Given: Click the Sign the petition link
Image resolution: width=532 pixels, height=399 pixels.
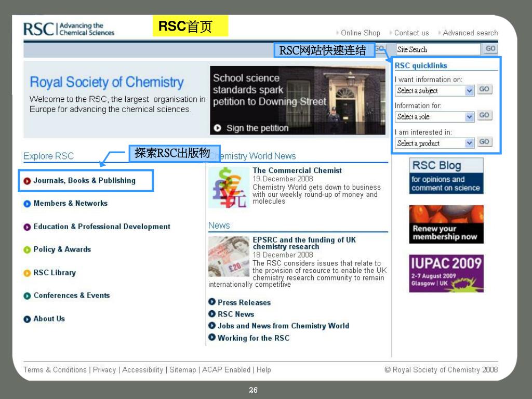Looking at the screenshot, I should point(258,128).
